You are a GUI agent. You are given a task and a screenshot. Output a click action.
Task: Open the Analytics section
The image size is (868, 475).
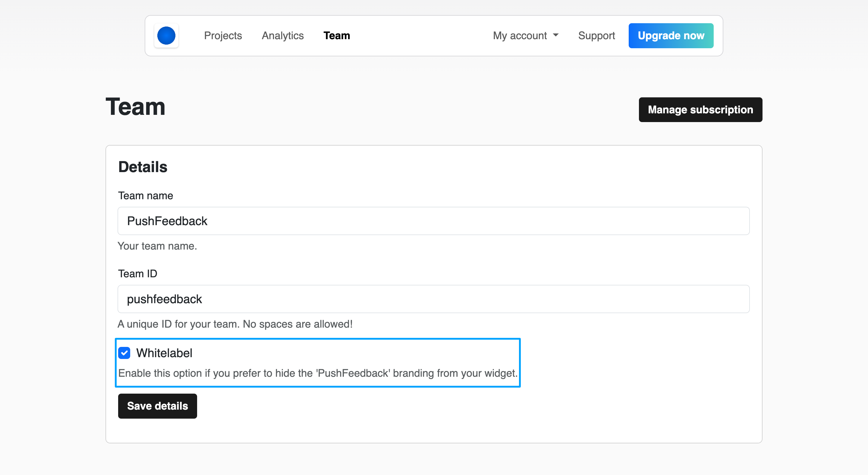pos(282,35)
